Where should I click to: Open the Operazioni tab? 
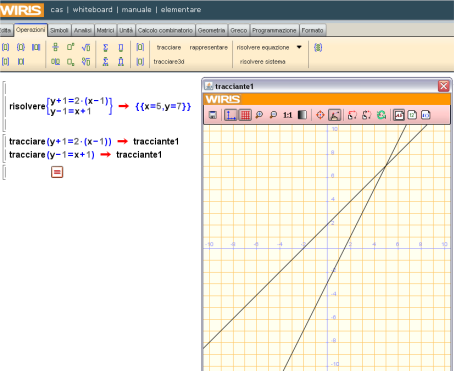pos(31,30)
